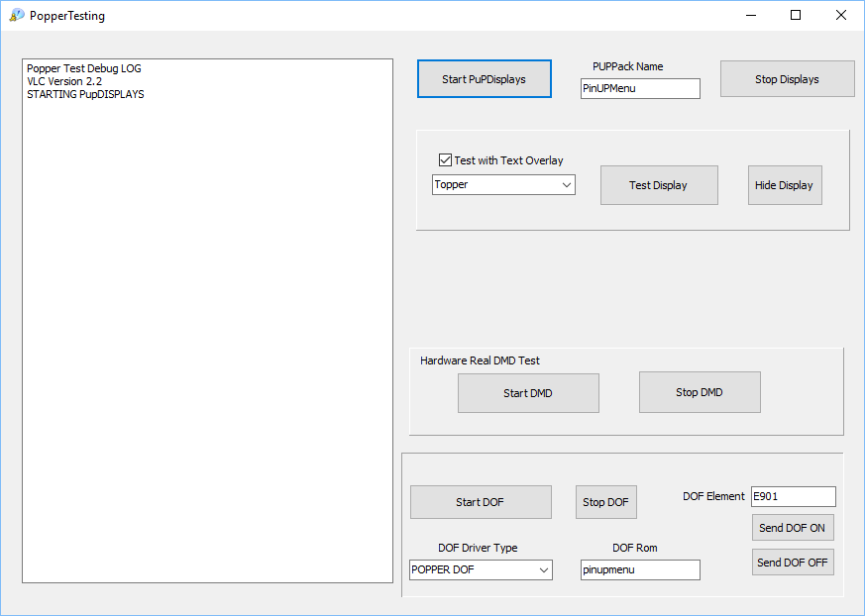Screen dimensions: 865x616
Task: Click inside the PUPPack Name field
Action: coord(639,89)
